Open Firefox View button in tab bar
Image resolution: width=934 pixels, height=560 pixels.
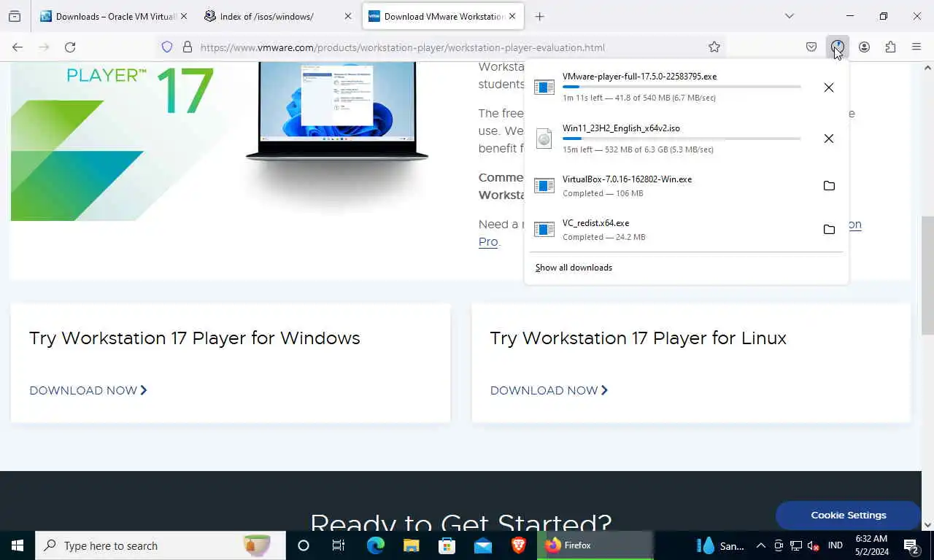point(15,16)
